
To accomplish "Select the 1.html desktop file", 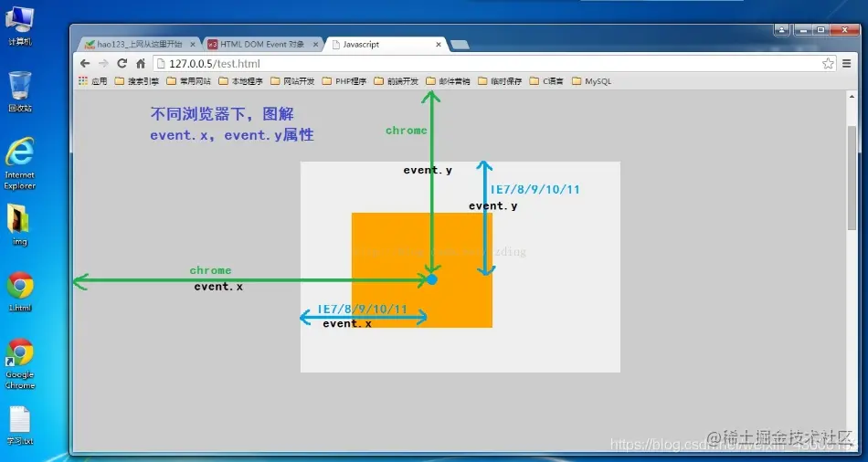I will pos(20,291).
